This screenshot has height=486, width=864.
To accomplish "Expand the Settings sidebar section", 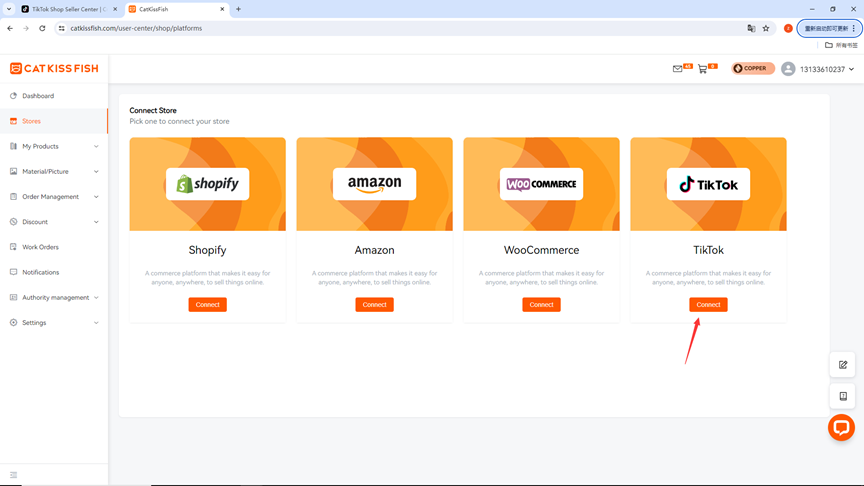I will (54, 323).
